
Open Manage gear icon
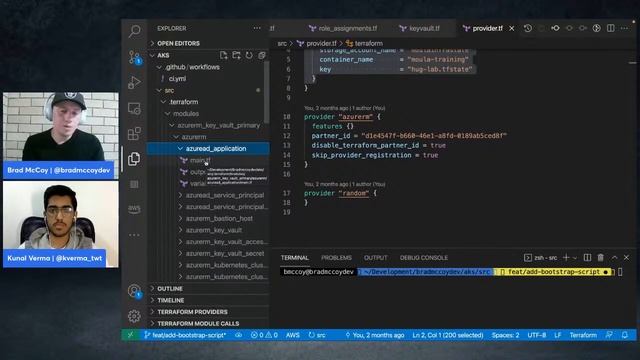(134, 316)
